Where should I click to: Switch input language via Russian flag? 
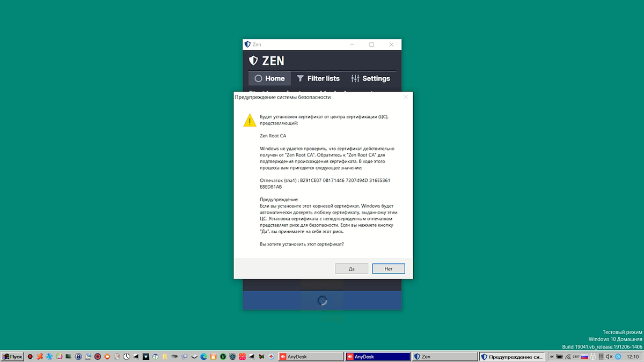584,357
